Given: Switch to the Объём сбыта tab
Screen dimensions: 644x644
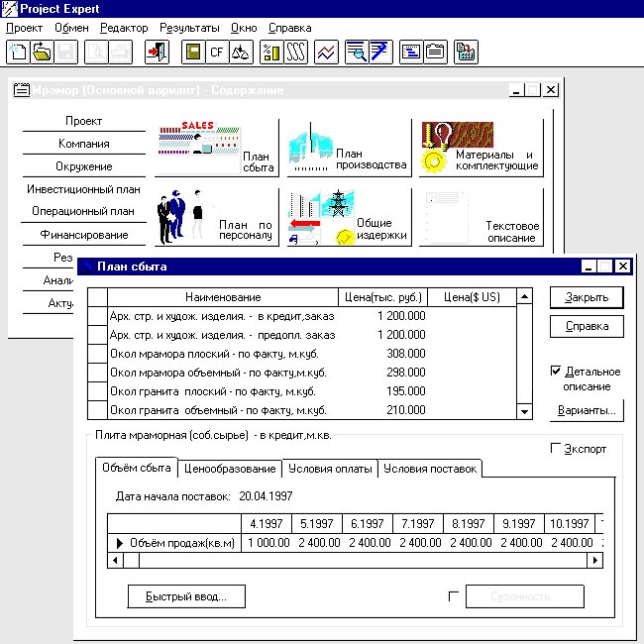Looking at the screenshot, I should (x=137, y=468).
